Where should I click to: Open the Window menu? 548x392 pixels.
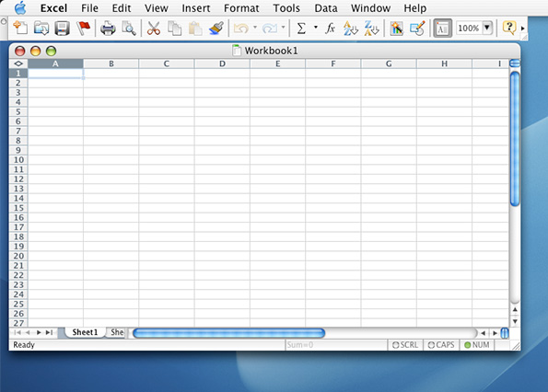(x=370, y=8)
